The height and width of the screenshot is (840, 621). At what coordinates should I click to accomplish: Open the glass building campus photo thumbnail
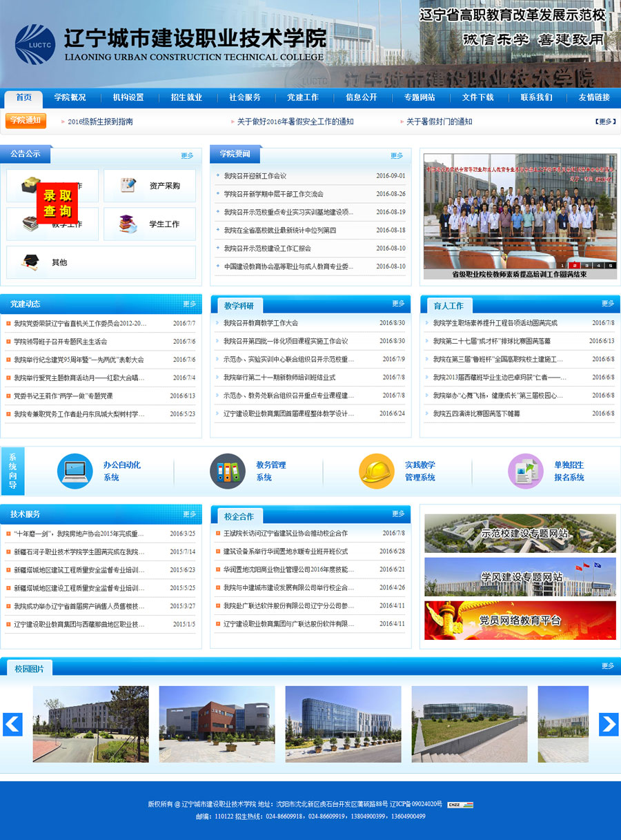click(343, 724)
